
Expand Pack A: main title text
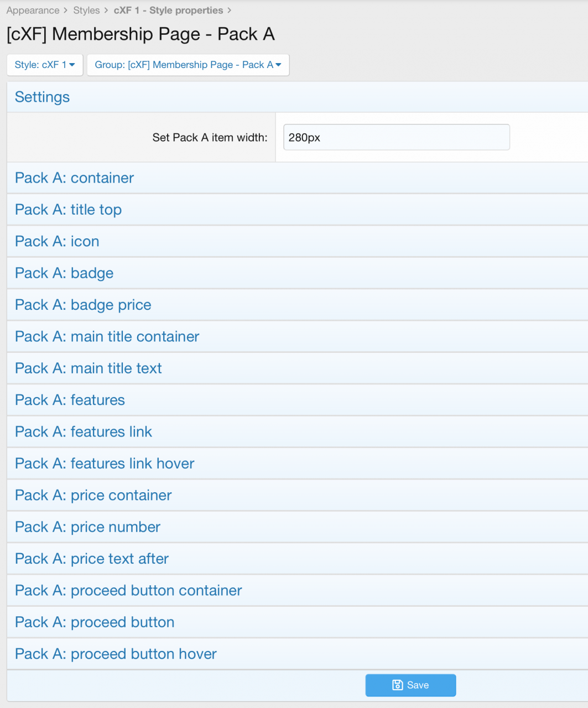pos(89,368)
